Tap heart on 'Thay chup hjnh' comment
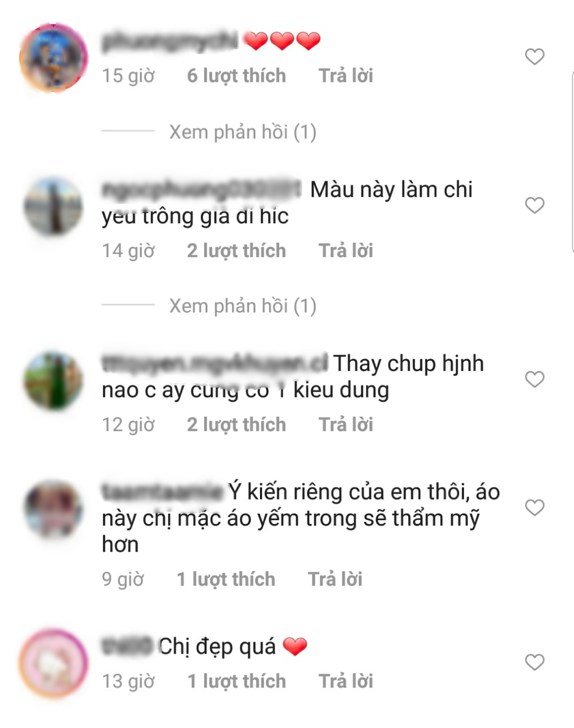Image resolution: width=574 pixels, height=728 pixels. point(535,379)
